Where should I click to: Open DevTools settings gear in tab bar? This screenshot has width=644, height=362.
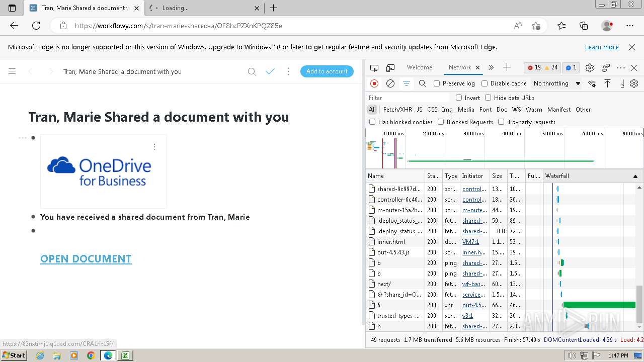click(590, 68)
